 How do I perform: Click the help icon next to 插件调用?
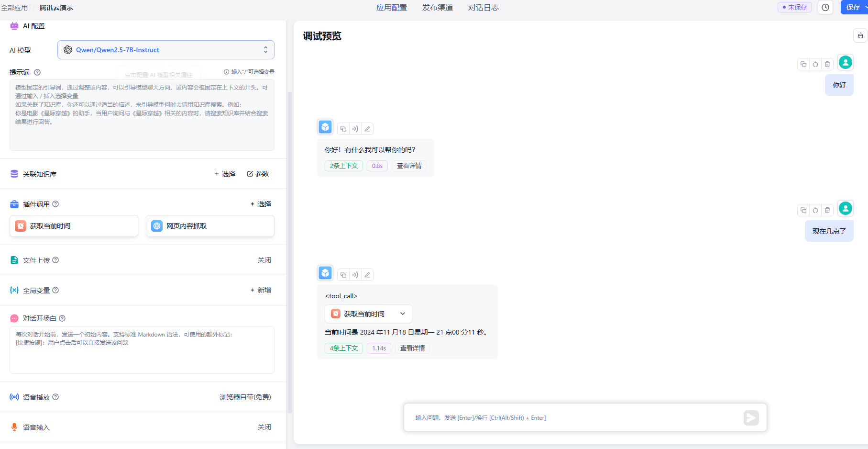pyautogui.click(x=55, y=204)
